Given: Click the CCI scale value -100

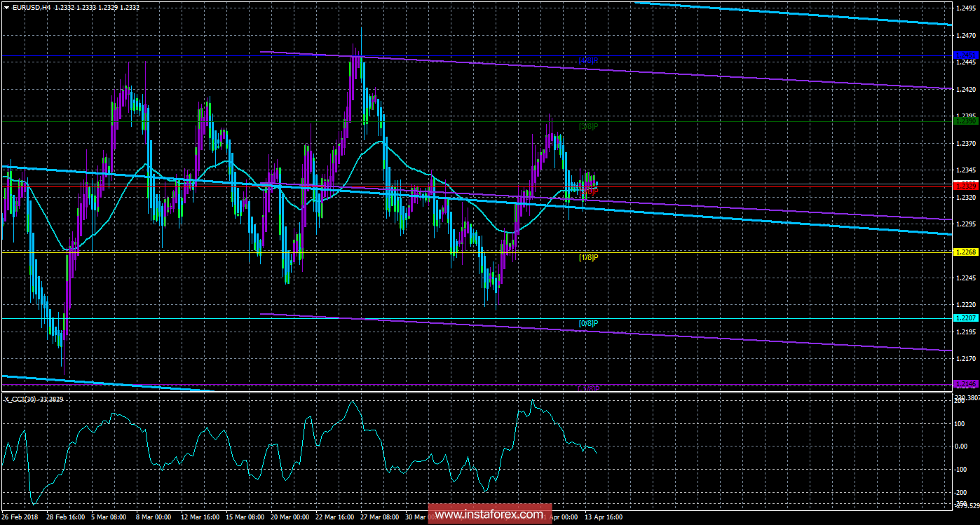Looking at the screenshot, I should point(962,469).
